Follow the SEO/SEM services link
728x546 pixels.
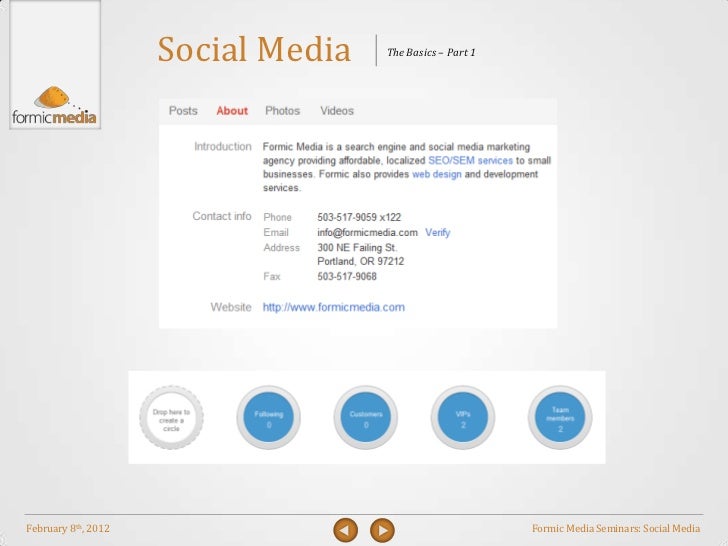(470, 161)
